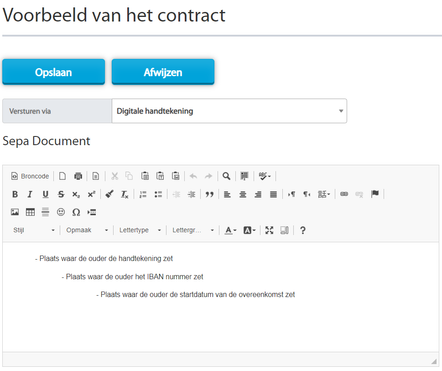Insert a special character with Omega icon
Screen dimensions: 442x371
click(76, 212)
